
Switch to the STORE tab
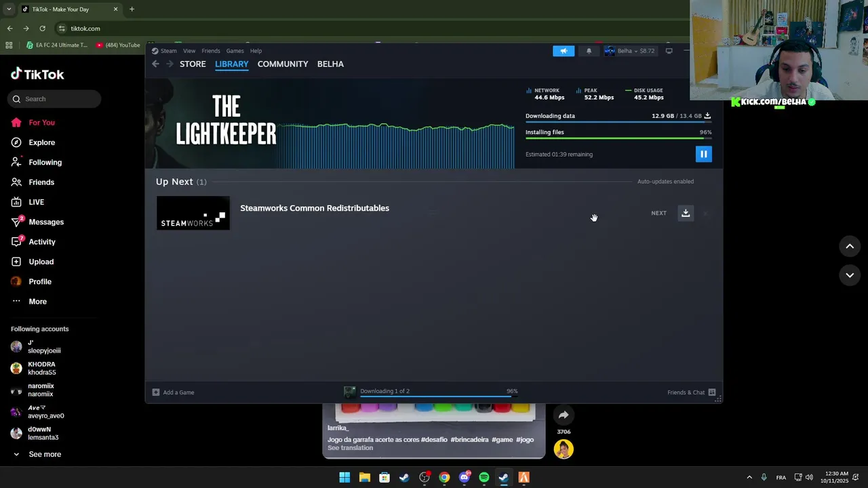pyautogui.click(x=193, y=64)
